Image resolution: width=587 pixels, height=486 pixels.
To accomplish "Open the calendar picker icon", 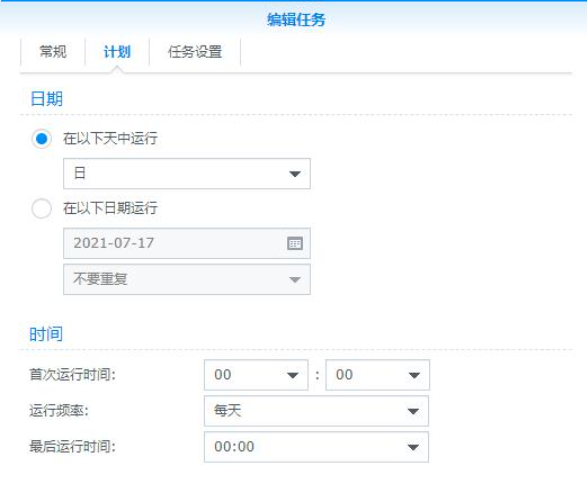I will (x=295, y=243).
